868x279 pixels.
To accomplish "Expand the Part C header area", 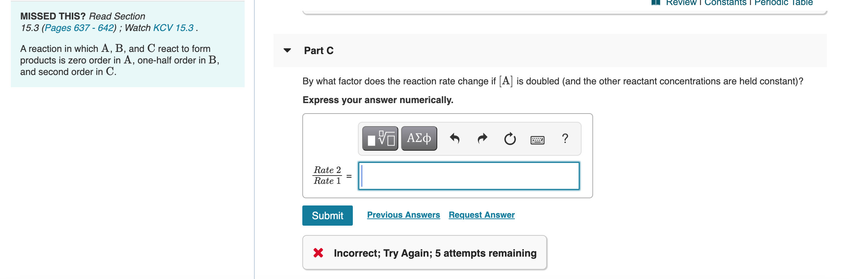I will (x=318, y=51).
